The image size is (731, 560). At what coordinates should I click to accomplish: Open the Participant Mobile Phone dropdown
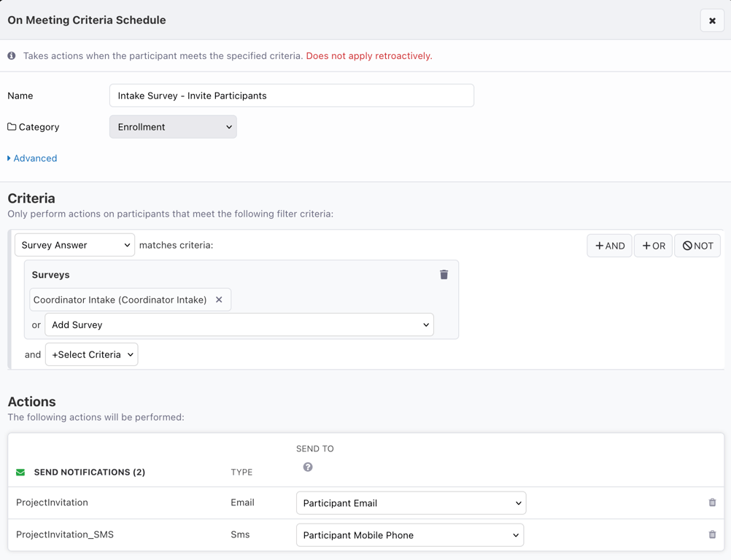(x=410, y=535)
